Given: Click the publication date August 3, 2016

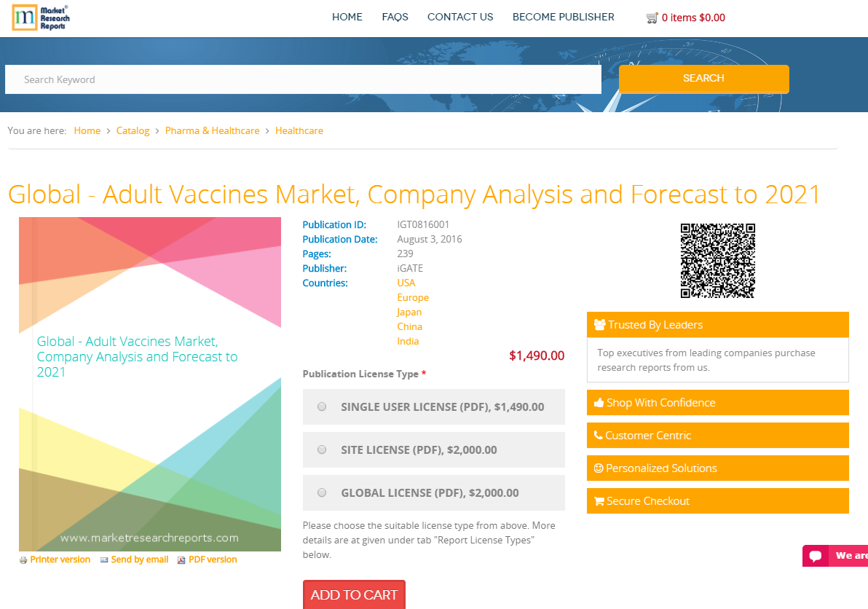Looking at the screenshot, I should (430, 239).
